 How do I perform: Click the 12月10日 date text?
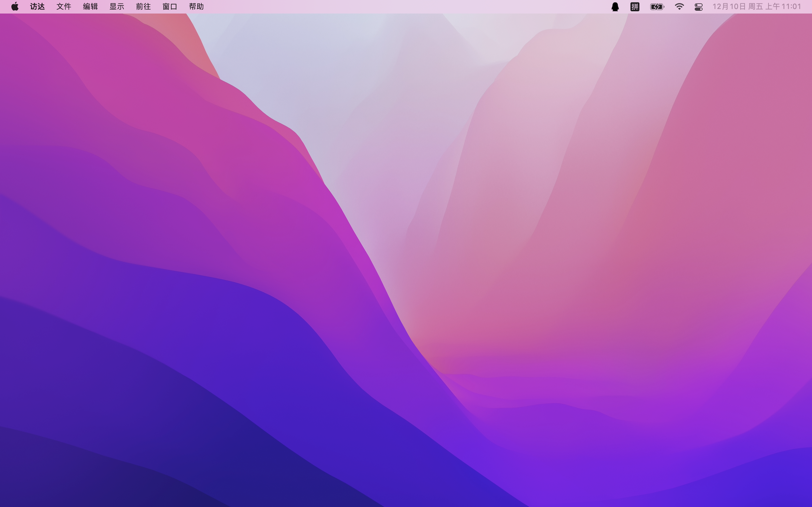point(729,7)
